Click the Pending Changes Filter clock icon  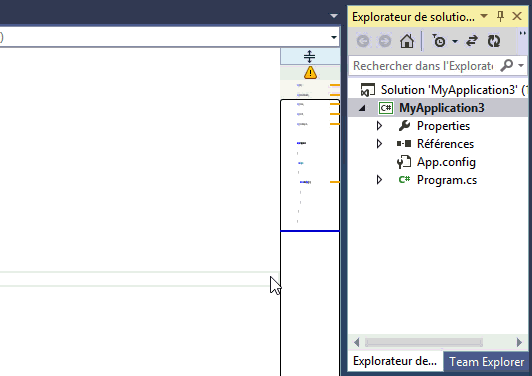pos(439,41)
